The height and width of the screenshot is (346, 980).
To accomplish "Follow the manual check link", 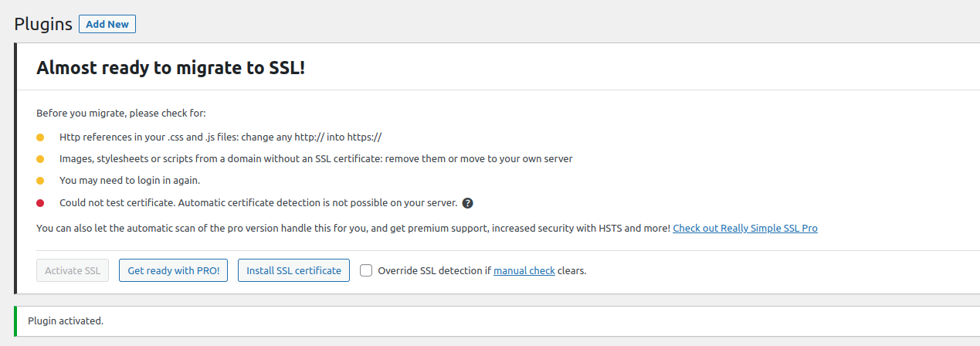I will [x=524, y=271].
